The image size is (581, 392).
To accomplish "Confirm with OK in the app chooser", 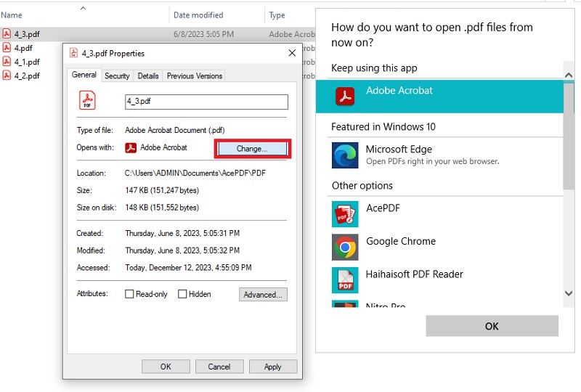I will coord(492,326).
